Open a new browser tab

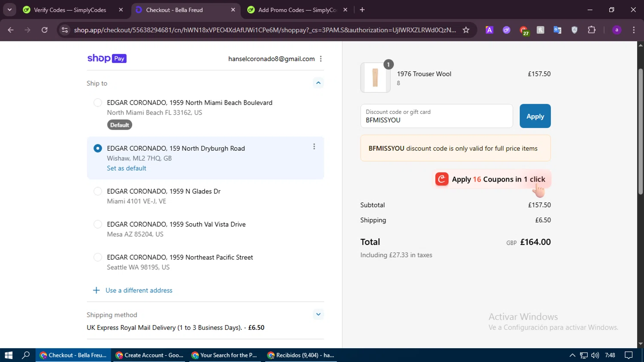click(362, 10)
